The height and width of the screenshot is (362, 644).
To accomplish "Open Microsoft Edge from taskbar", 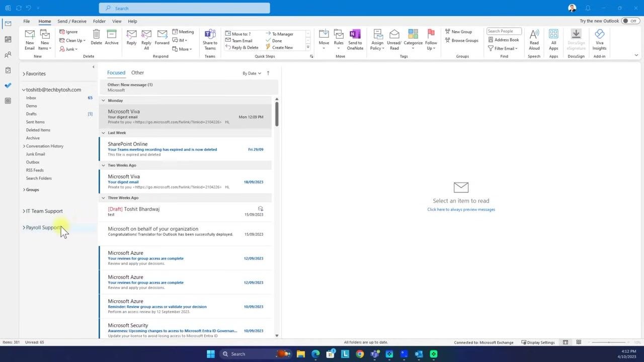I will [315, 354].
